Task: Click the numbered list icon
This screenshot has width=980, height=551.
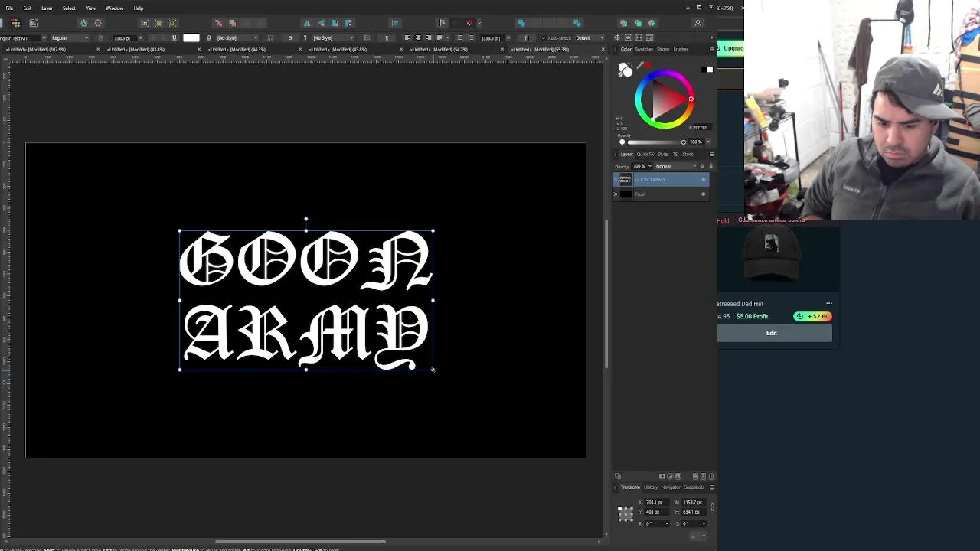Action: click(470, 37)
